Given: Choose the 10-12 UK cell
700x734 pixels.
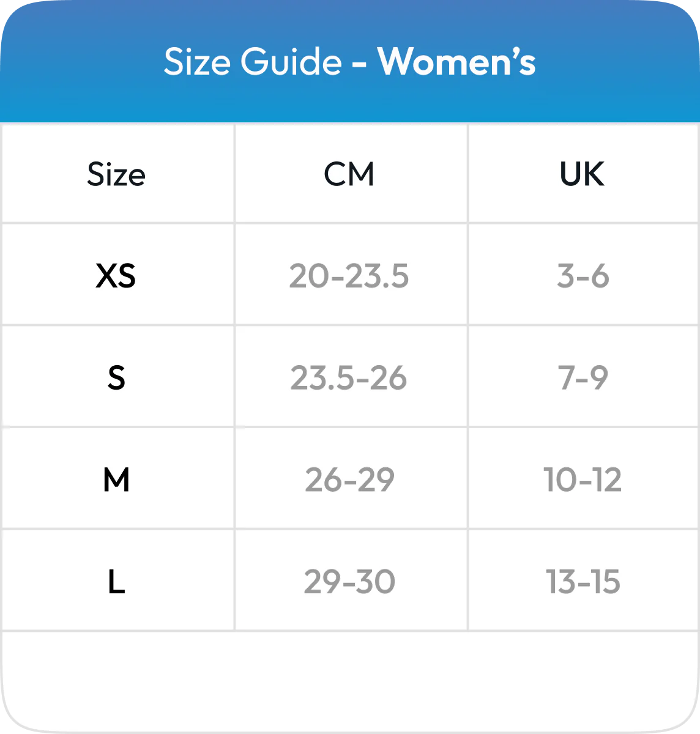Looking at the screenshot, I should coord(583,480).
